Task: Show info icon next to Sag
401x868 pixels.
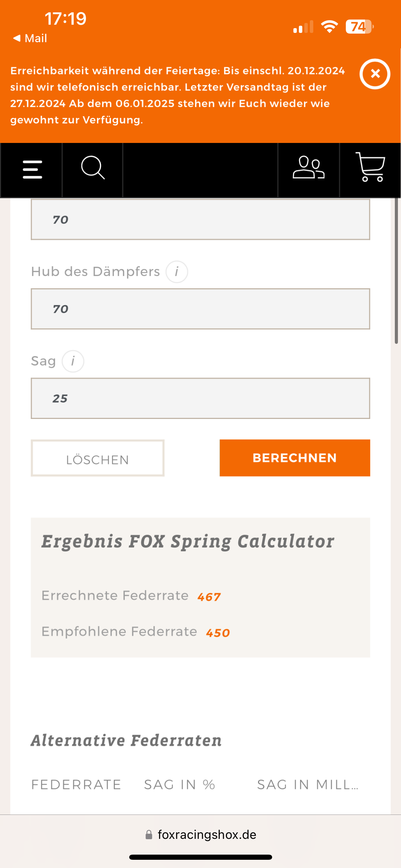Action: tap(73, 361)
